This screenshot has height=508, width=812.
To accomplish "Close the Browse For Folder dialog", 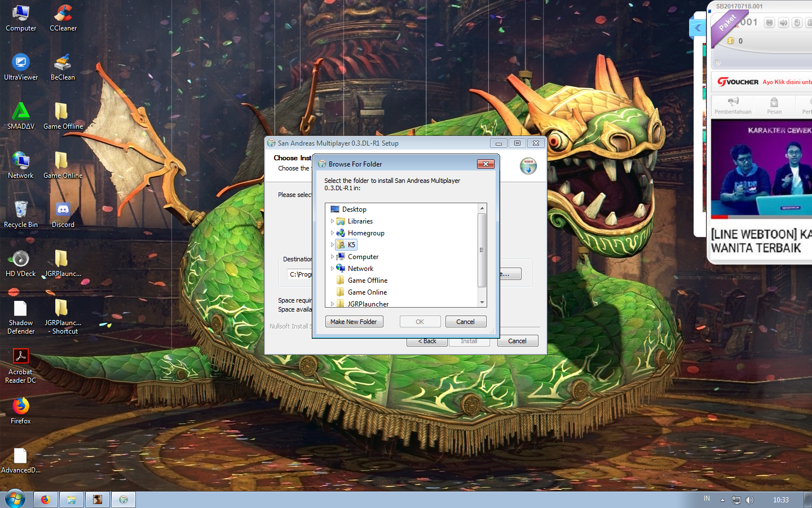I will click(x=486, y=164).
